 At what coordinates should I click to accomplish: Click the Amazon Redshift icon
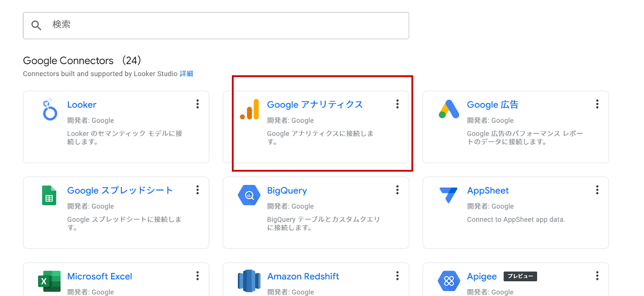pyautogui.click(x=249, y=281)
